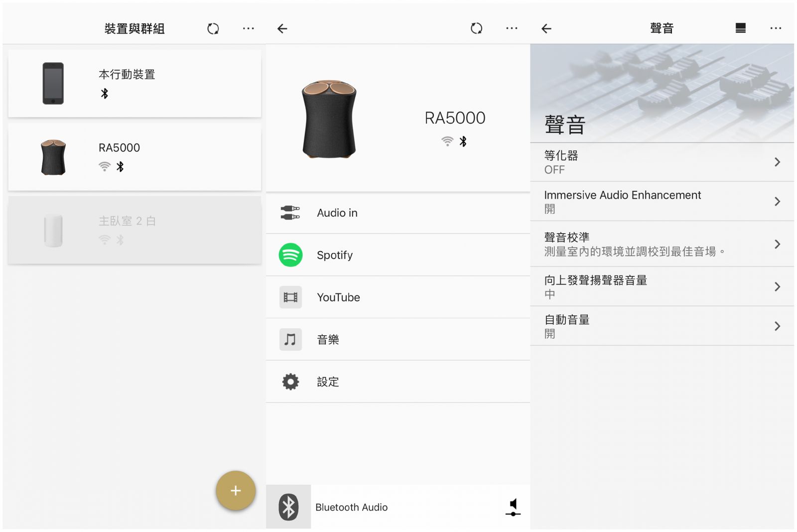Open the more options menu on the devices panel

point(248,29)
